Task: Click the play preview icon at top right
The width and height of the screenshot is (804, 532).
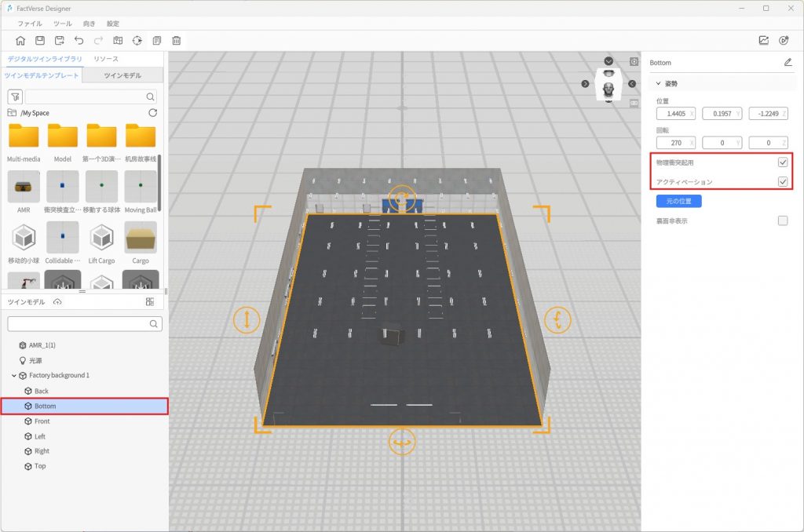Action: point(784,41)
